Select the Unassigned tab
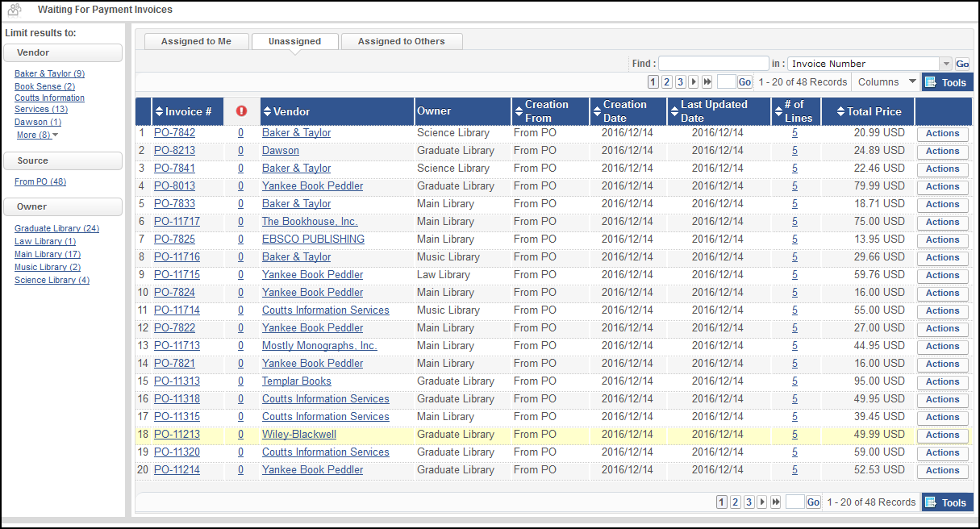The height and width of the screenshot is (529, 980). 294,41
